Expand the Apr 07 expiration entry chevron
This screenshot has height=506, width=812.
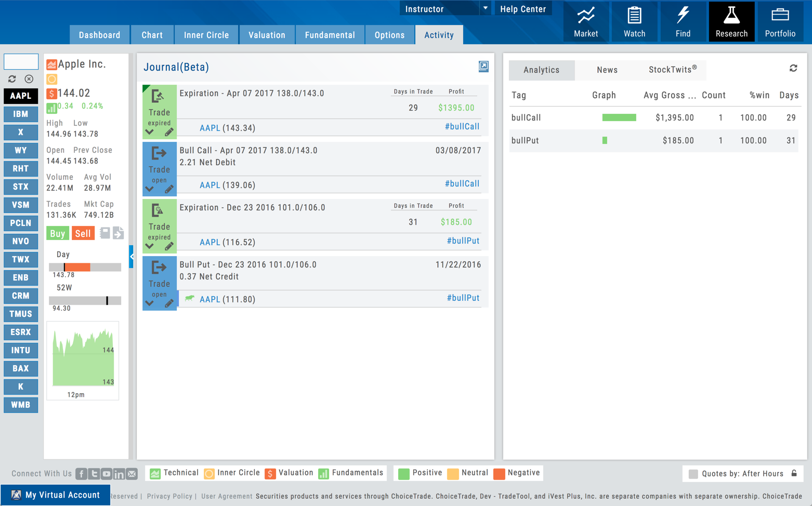pos(150,132)
